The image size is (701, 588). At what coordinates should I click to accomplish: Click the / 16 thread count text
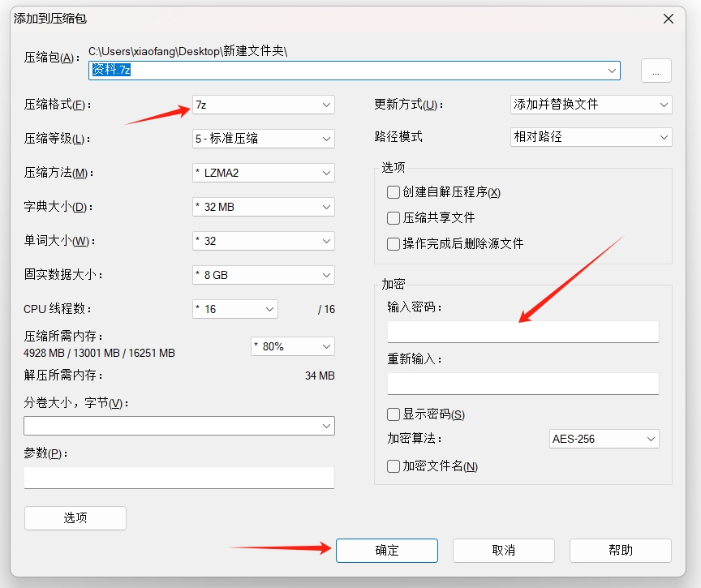click(x=326, y=309)
